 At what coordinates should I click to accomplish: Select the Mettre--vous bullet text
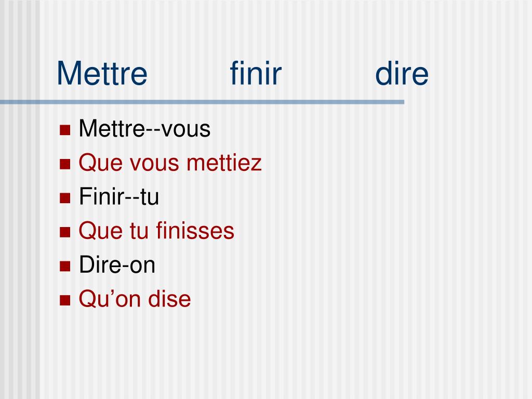[144, 129]
